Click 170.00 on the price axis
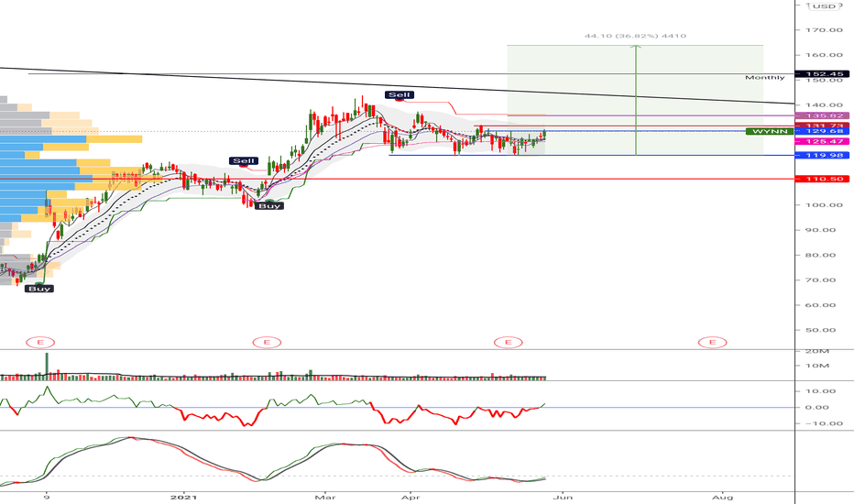The height and width of the screenshot is (504, 854). coord(824,30)
